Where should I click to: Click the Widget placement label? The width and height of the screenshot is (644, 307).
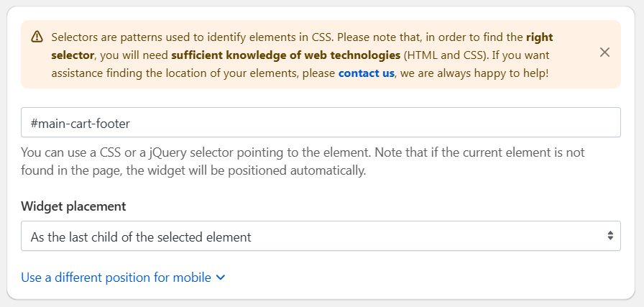(73, 206)
